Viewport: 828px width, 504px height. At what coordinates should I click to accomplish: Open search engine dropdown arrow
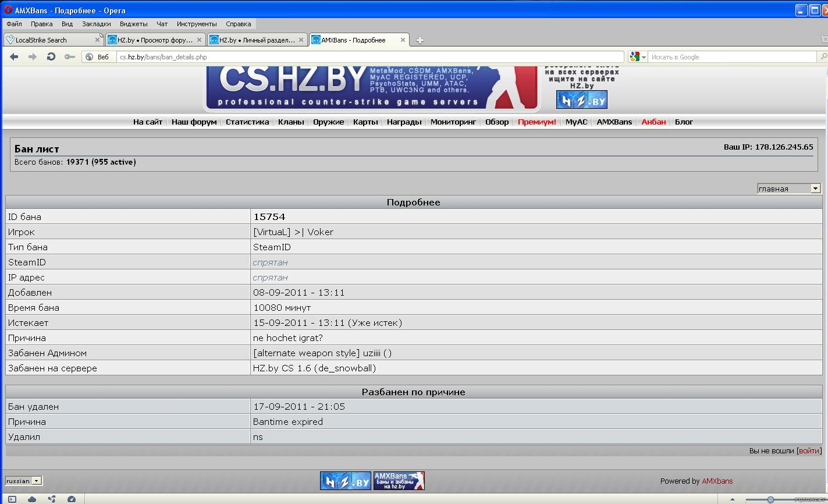coord(644,57)
